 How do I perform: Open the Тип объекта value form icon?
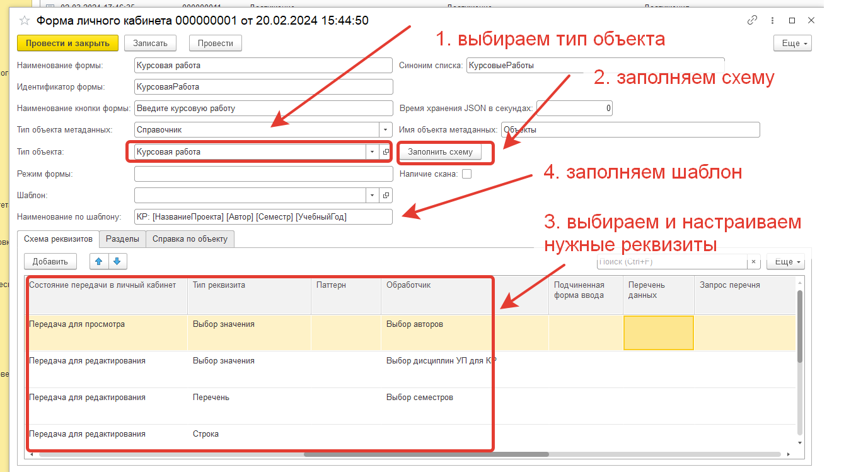tap(386, 152)
